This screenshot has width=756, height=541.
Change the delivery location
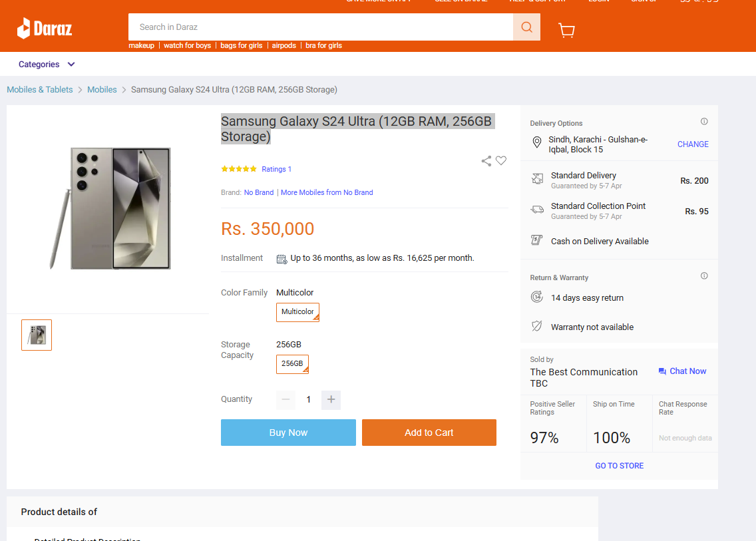pyautogui.click(x=693, y=144)
